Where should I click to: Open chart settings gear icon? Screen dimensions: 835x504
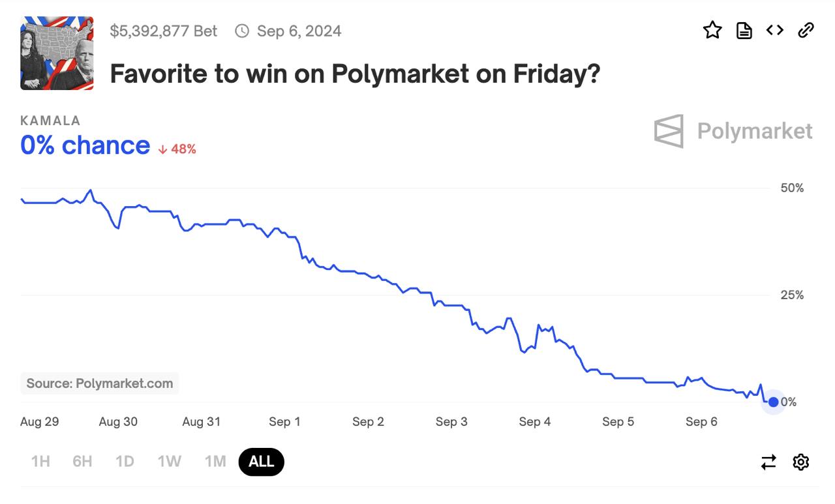point(801,462)
